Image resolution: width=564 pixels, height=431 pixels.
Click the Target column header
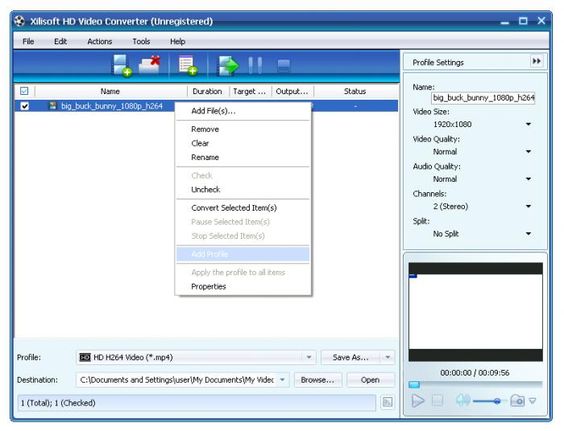pyautogui.click(x=250, y=91)
